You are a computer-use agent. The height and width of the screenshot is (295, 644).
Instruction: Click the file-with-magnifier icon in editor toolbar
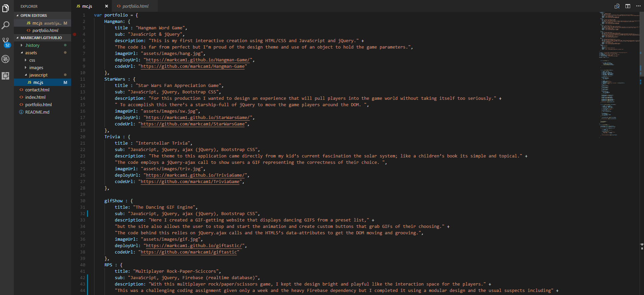pyautogui.click(x=617, y=6)
